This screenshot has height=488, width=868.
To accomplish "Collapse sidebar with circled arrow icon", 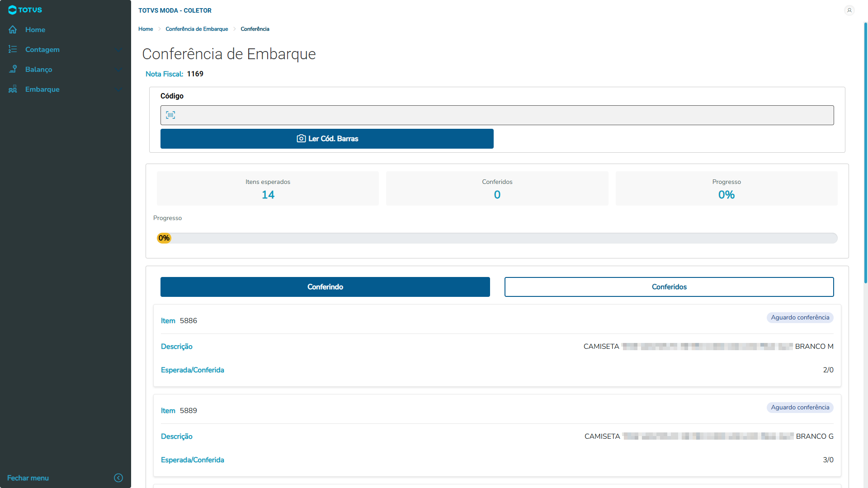I will pos(118,478).
